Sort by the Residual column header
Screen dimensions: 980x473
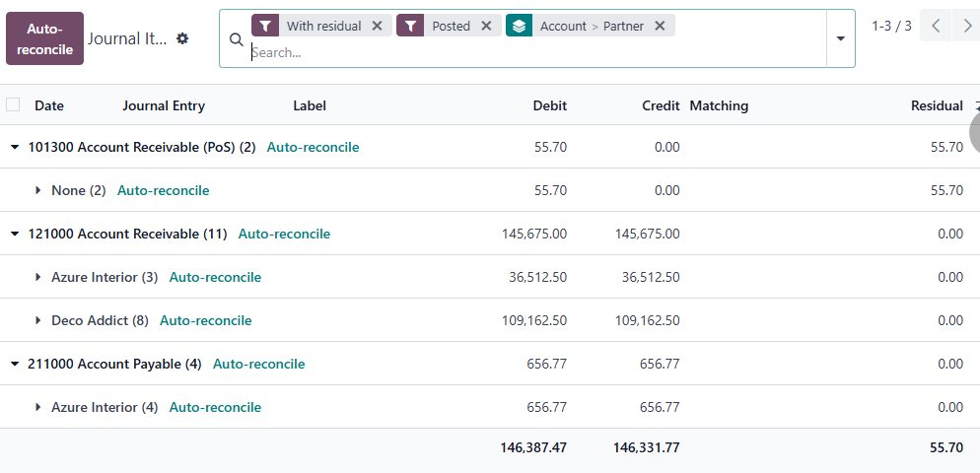[936, 105]
